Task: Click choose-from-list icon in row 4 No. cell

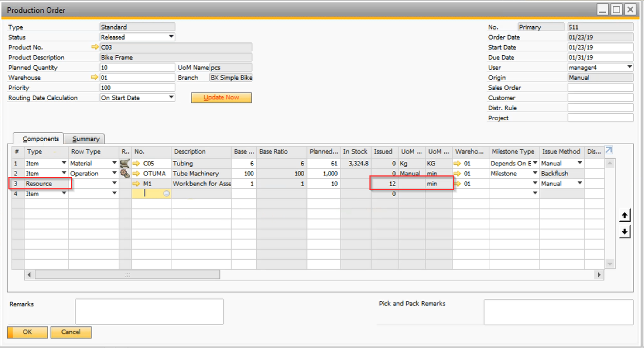Action: (166, 194)
